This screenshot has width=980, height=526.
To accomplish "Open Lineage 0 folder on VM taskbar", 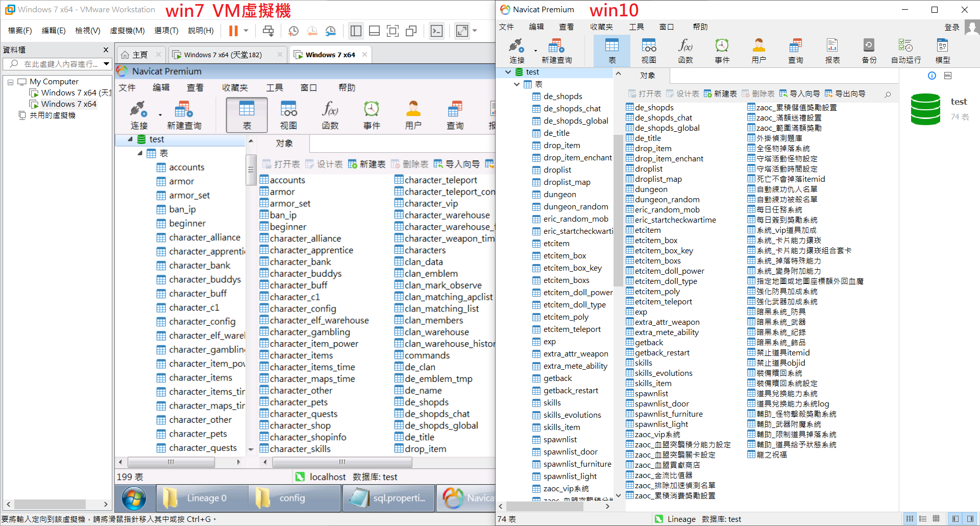I will point(202,498).
